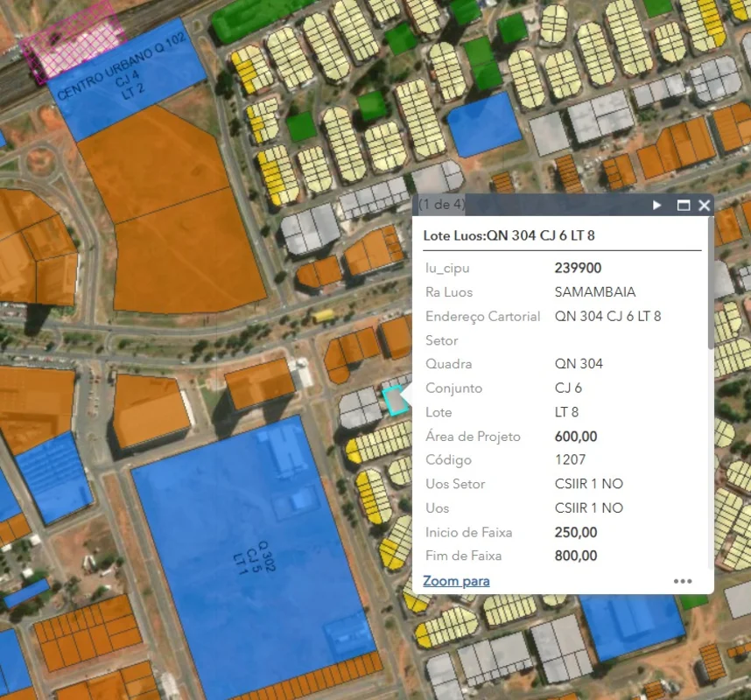Click the '(1 de 4)' feature counter
The height and width of the screenshot is (700, 751).
(441, 205)
